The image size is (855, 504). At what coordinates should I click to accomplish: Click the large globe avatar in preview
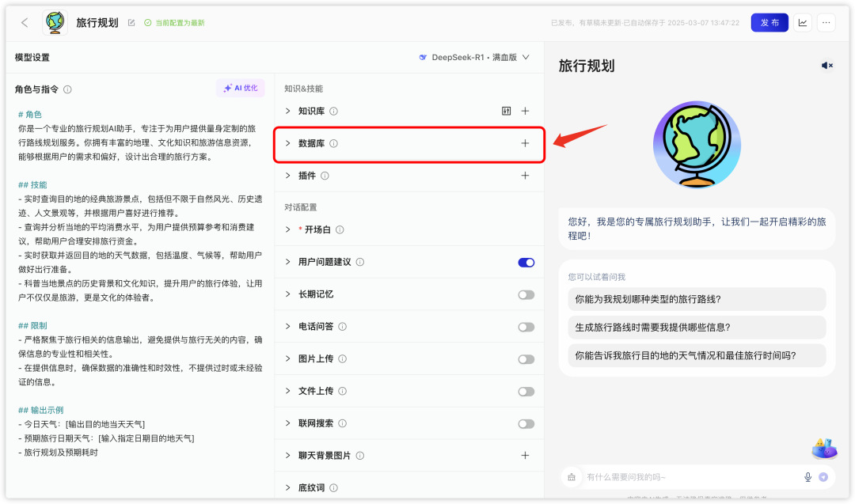[x=697, y=145]
